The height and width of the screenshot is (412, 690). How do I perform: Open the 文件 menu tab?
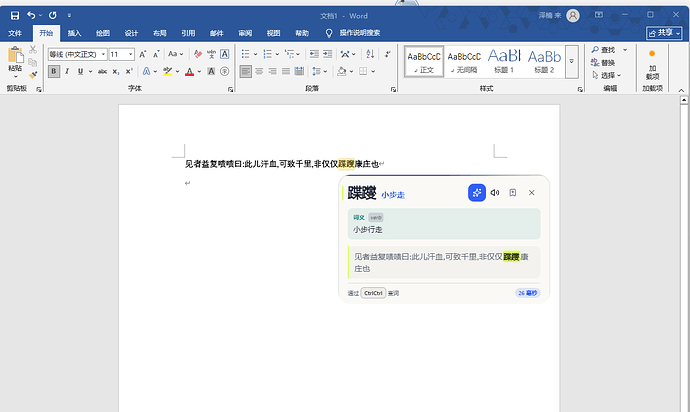click(x=15, y=33)
